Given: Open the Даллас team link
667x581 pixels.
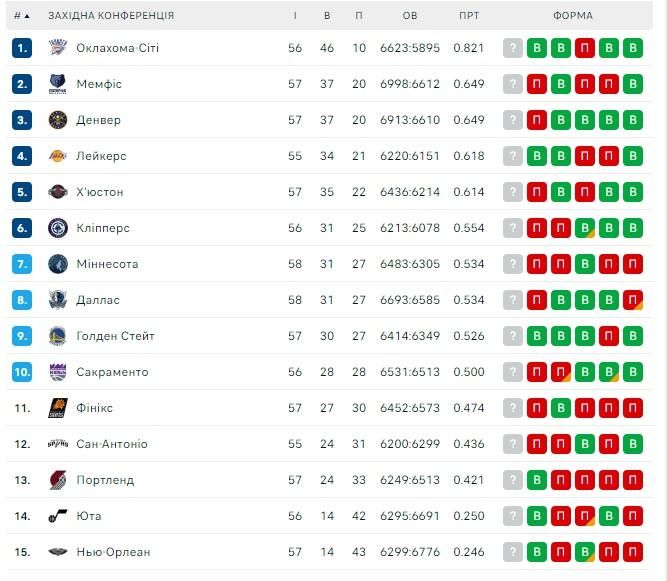Looking at the screenshot, I should pos(98,300).
